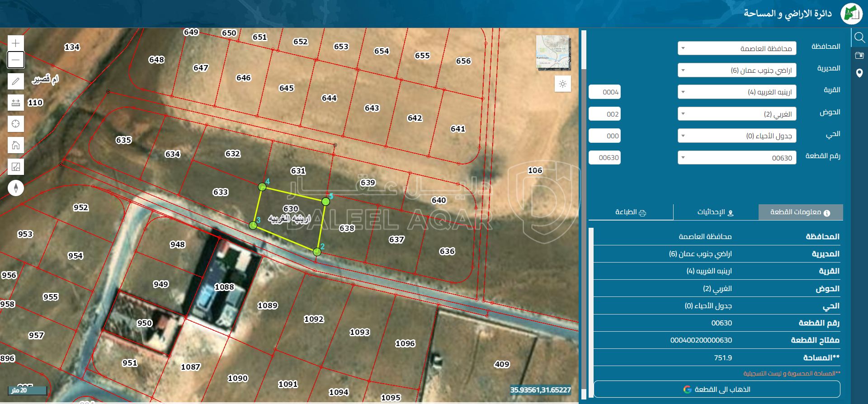Open the رقم القطعة parcel number dropdown
868x404 pixels.
[736, 158]
